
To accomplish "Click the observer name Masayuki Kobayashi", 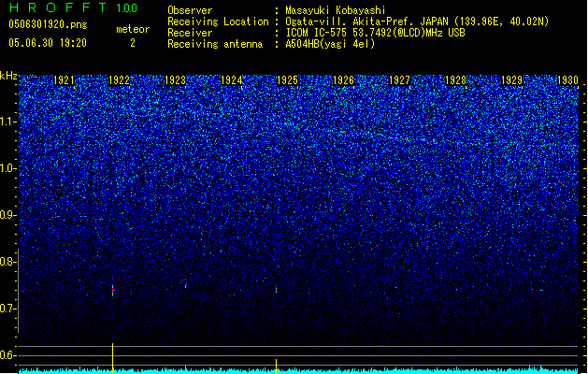I will (x=336, y=10).
